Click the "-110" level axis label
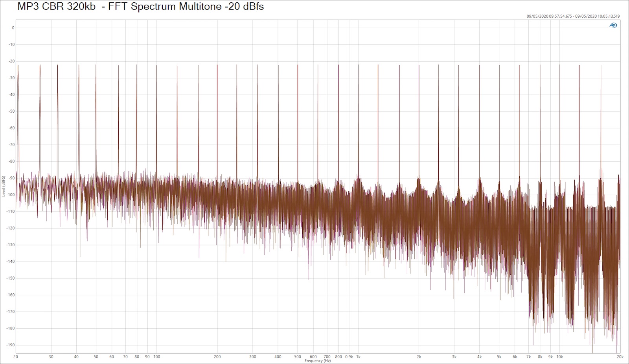This screenshot has width=629, height=364. coord(11,211)
